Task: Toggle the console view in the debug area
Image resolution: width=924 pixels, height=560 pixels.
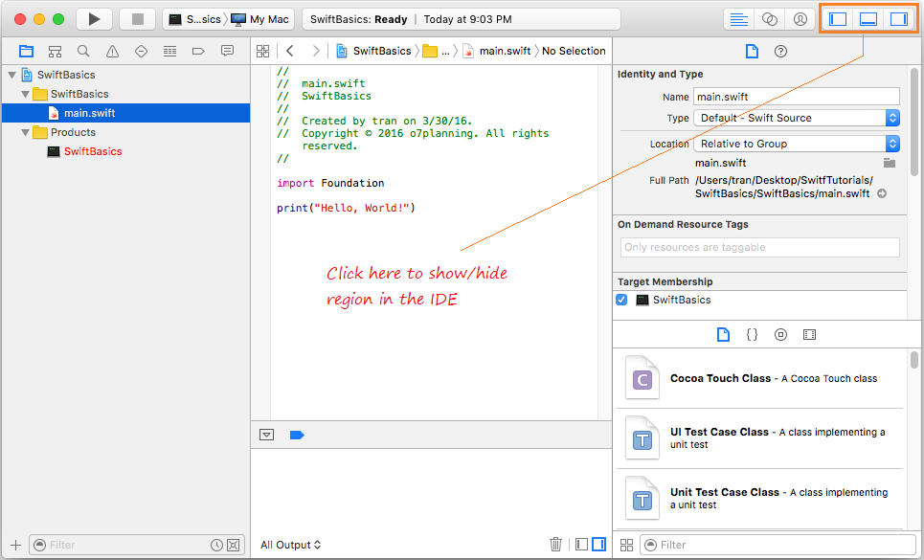Action: pyautogui.click(x=598, y=544)
